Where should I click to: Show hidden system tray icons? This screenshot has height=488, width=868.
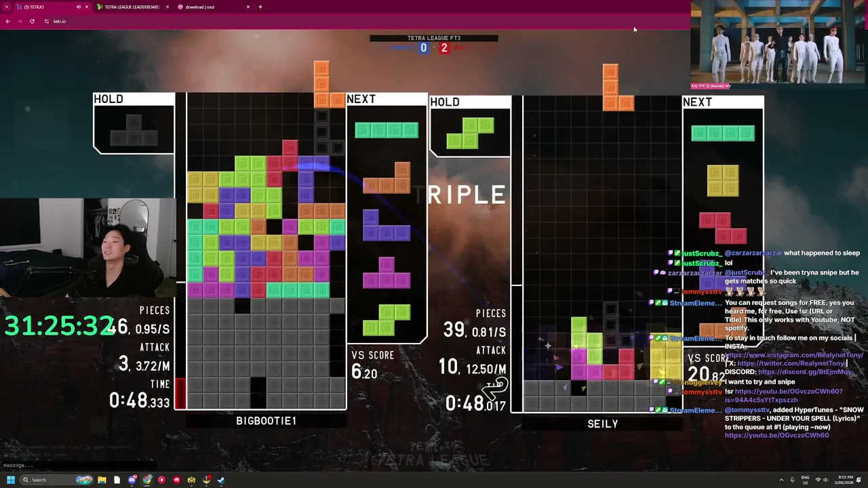pos(781,480)
